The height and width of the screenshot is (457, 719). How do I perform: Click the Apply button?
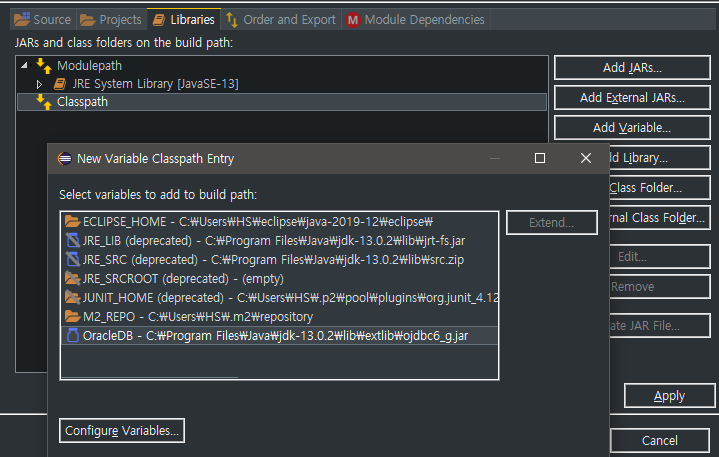pos(669,396)
